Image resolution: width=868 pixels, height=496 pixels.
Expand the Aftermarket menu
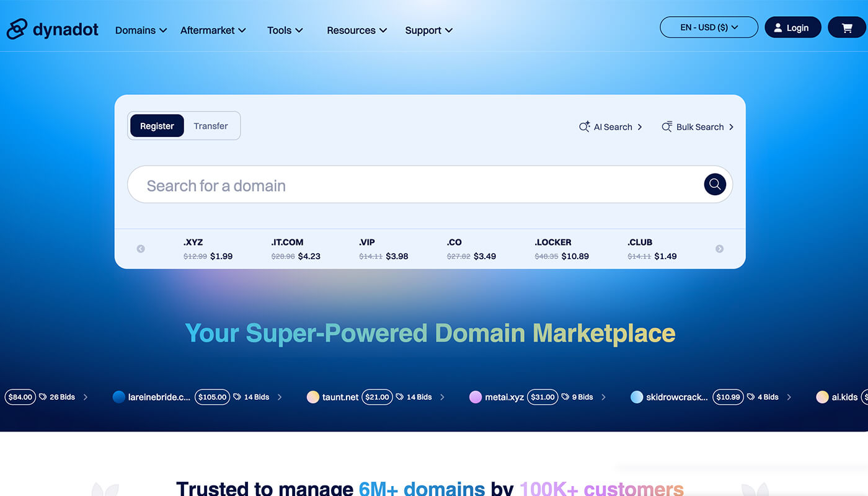[x=213, y=30]
